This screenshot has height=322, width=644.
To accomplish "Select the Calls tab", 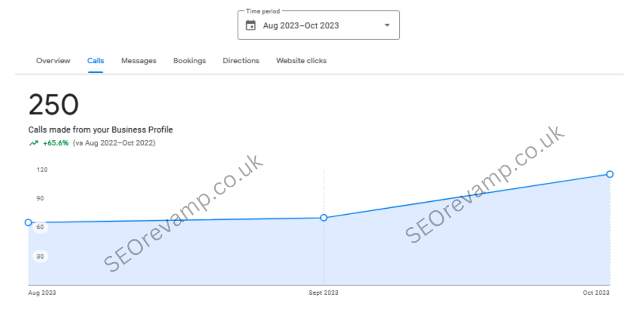I will coord(96,61).
